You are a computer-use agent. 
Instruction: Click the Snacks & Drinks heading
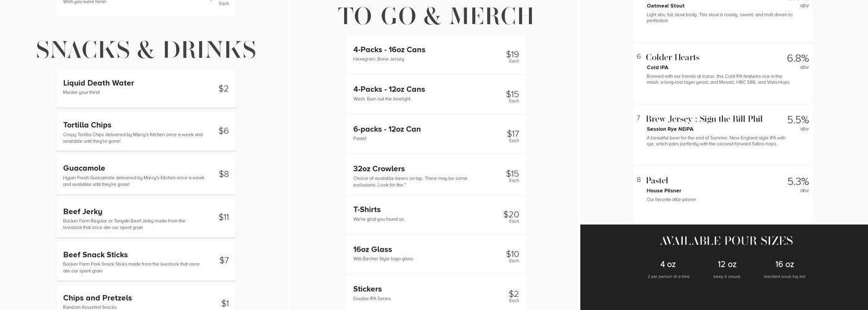pos(146,50)
